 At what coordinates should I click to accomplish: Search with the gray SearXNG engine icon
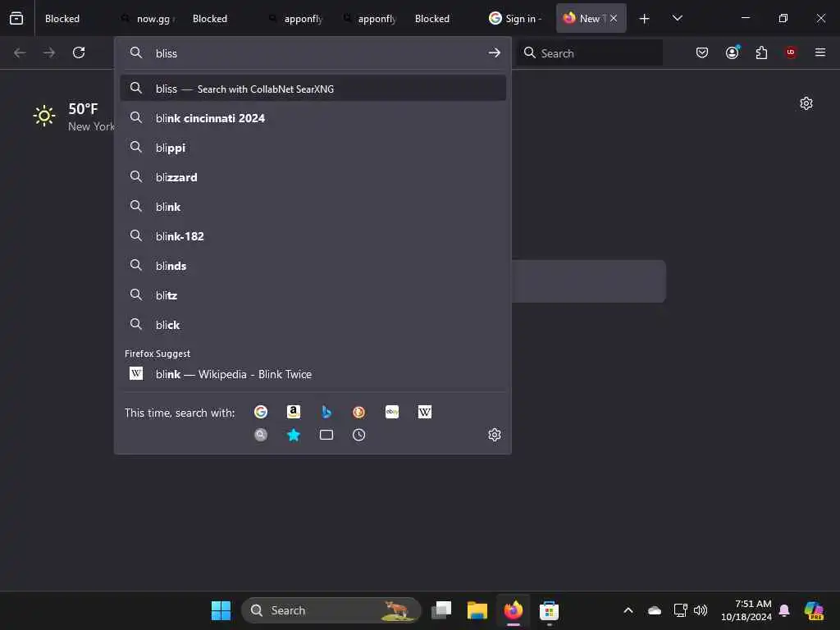click(261, 435)
